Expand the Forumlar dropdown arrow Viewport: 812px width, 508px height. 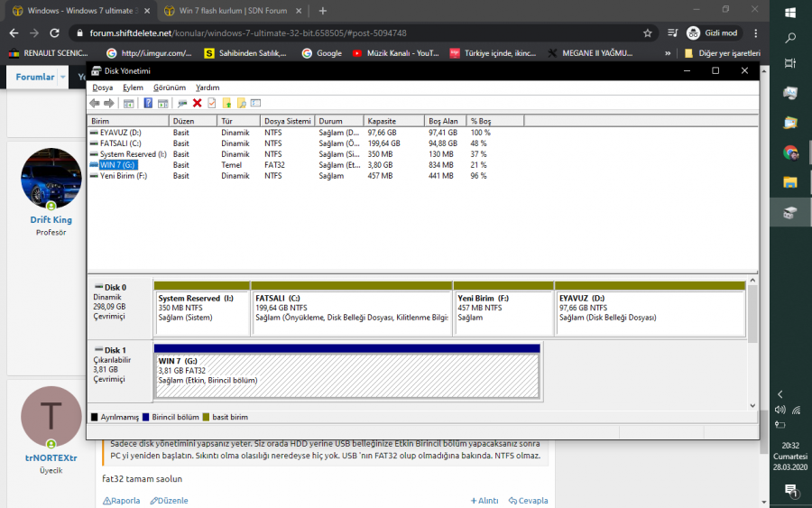63,78
